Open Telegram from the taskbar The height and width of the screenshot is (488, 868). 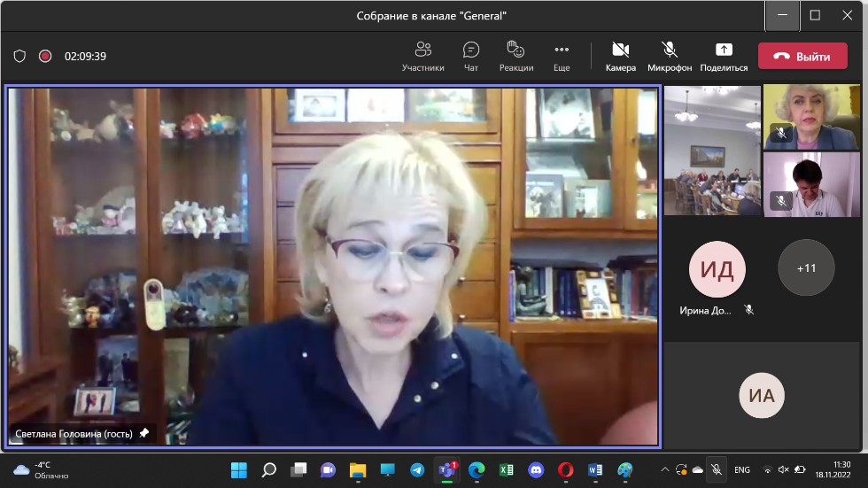(417, 469)
